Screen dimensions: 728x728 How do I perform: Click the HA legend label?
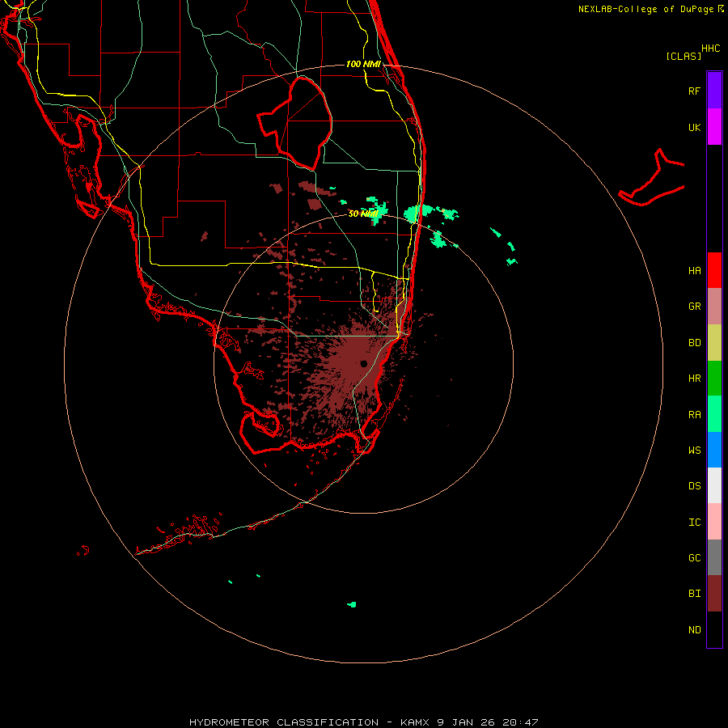click(694, 271)
